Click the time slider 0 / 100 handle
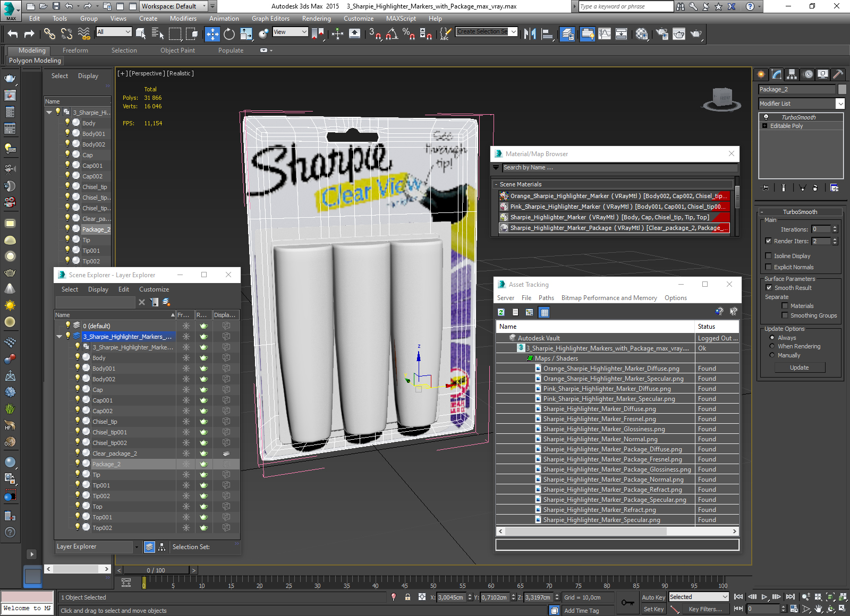 [x=156, y=570]
